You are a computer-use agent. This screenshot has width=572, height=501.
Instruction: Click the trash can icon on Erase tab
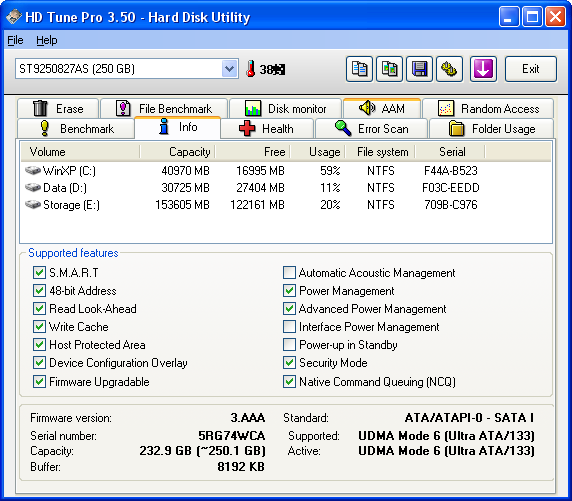(x=40, y=108)
